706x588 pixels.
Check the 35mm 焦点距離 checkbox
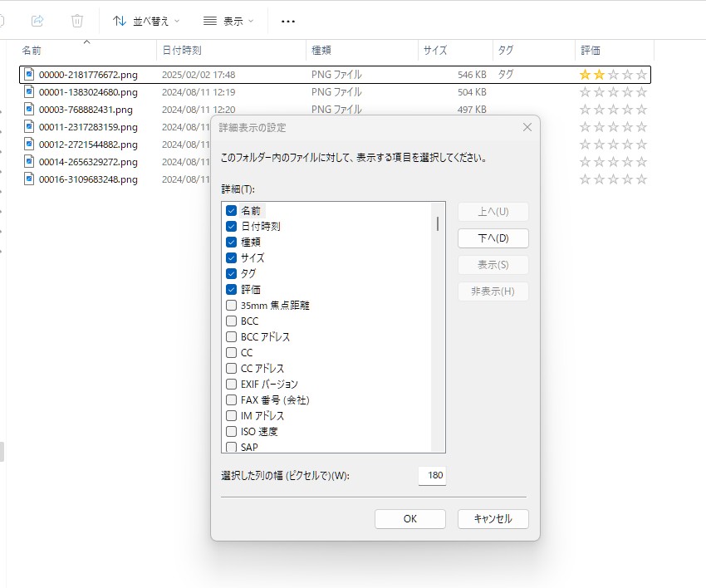[x=231, y=306]
